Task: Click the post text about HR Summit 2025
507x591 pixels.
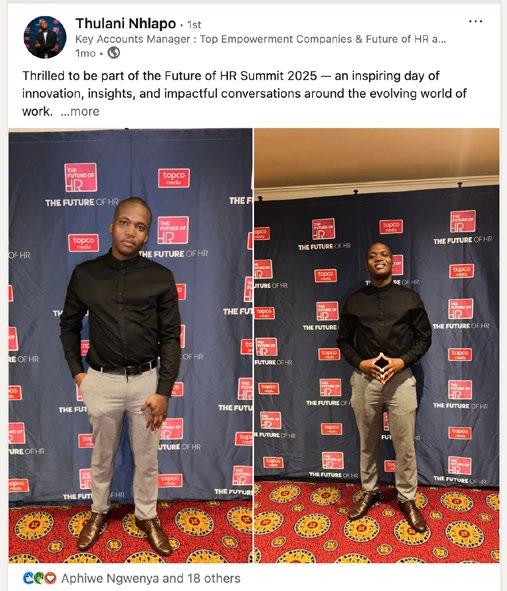Action: click(x=244, y=93)
